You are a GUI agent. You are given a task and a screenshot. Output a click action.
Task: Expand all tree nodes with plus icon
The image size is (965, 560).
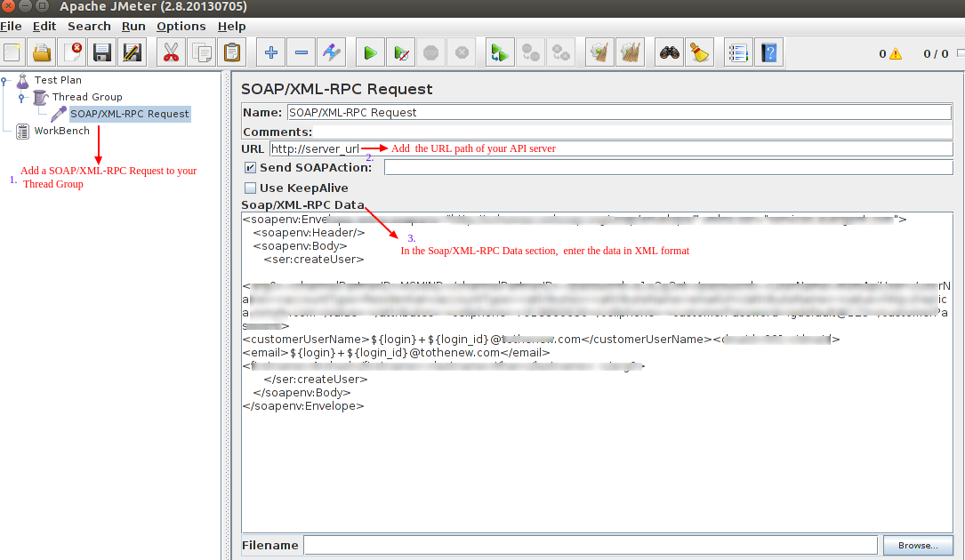(x=270, y=53)
